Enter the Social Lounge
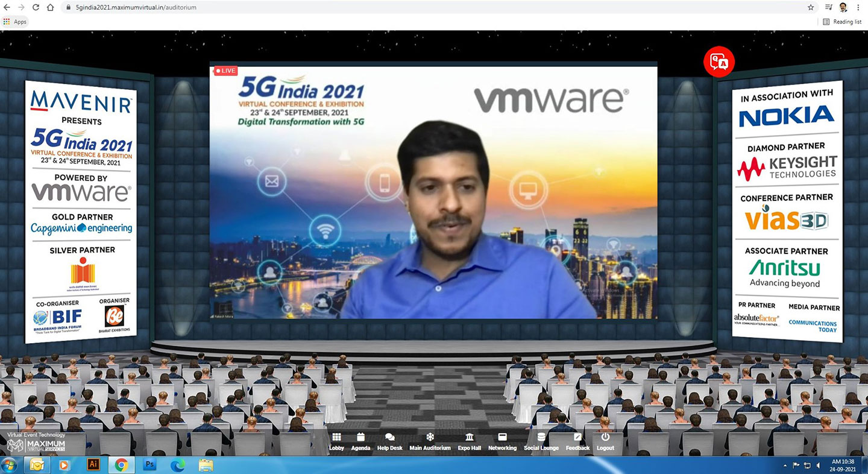Screen dimensions: 868x474 pyautogui.click(x=541, y=441)
